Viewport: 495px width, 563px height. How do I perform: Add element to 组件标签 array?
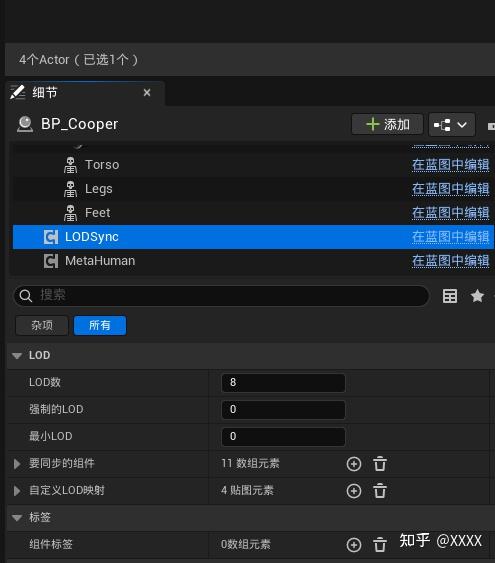[x=354, y=544]
